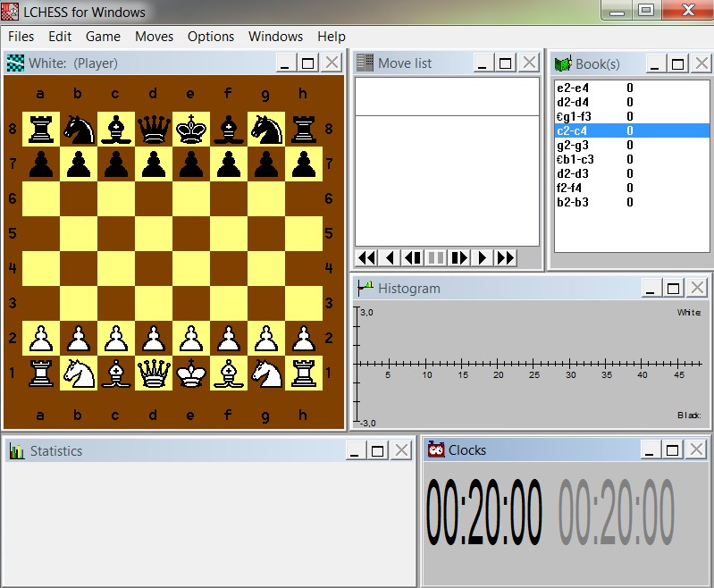Close the Book(s) panel

pos(701,63)
